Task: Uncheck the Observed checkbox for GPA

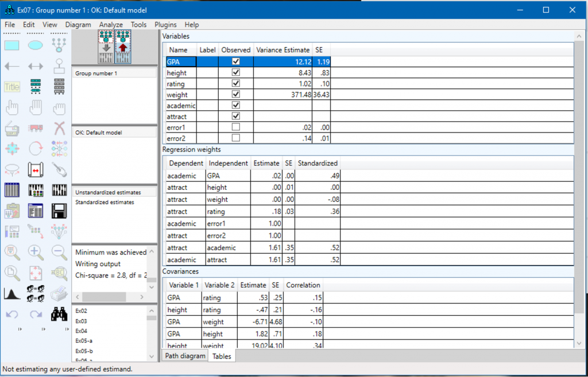Action: click(x=236, y=61)
